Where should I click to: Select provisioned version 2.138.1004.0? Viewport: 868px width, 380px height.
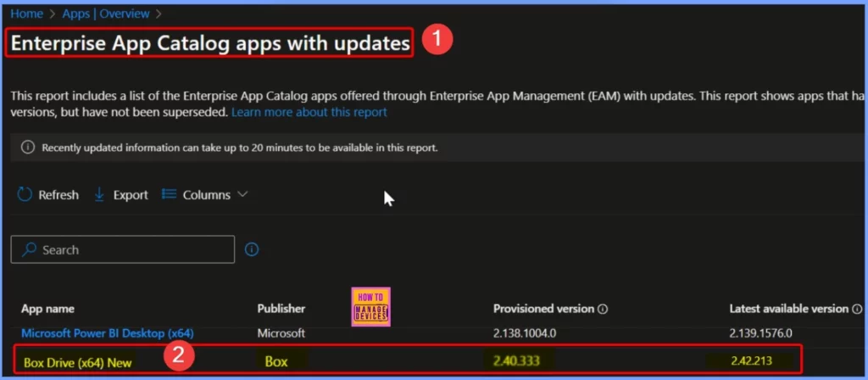pos(523,333)
